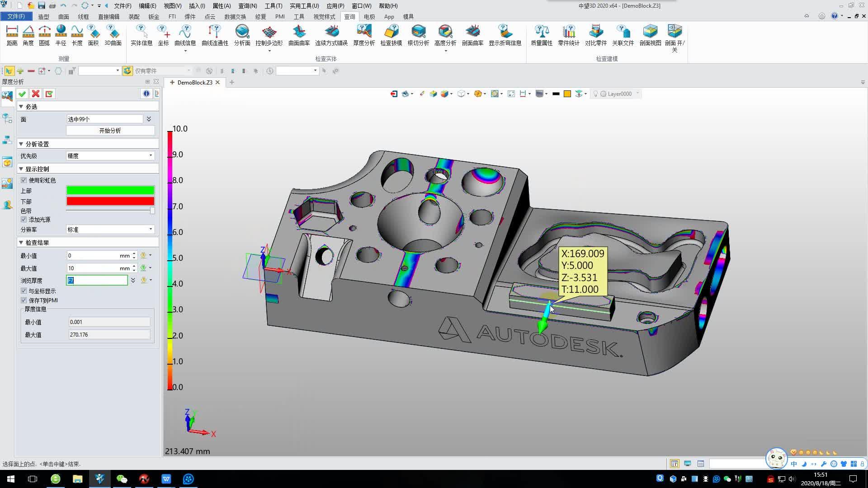Expand the analysis settings section
This screenshot has width=868, height=488.
(x=21, y=144)
